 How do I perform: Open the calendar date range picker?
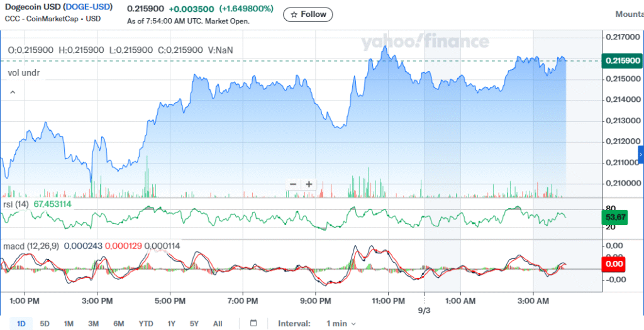(x=253, y=323)
